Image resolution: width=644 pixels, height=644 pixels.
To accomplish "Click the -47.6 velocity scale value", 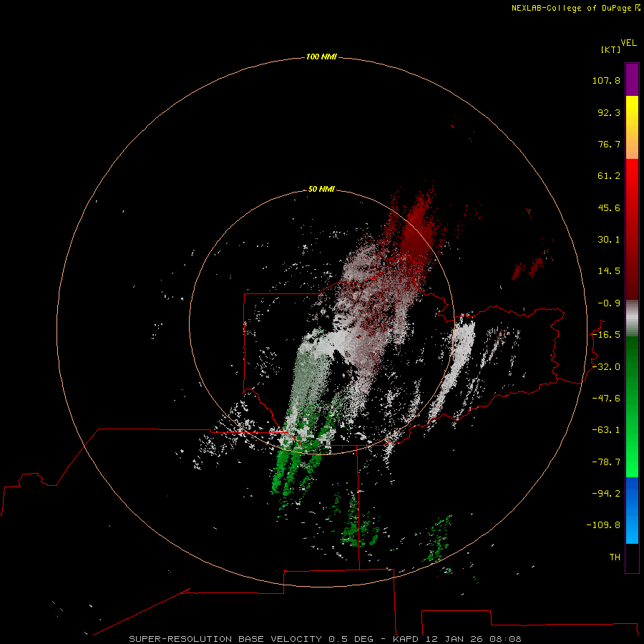I will (x=606, y=399).
